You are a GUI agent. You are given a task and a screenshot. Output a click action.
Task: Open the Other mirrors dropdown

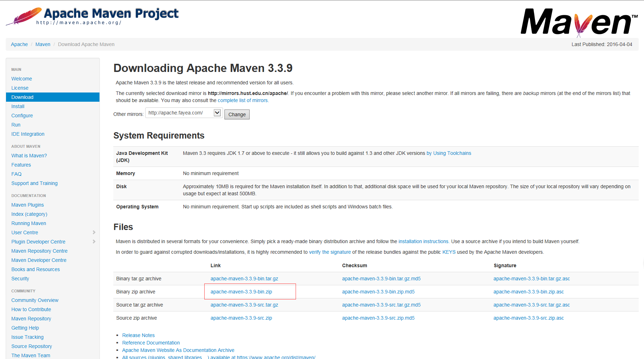coord(184,113)
